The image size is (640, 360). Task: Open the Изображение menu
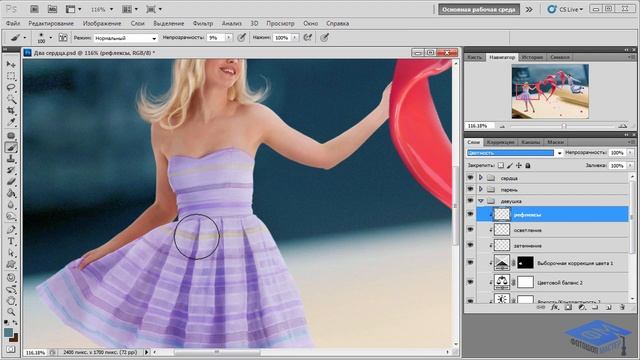tap(102, 23)
